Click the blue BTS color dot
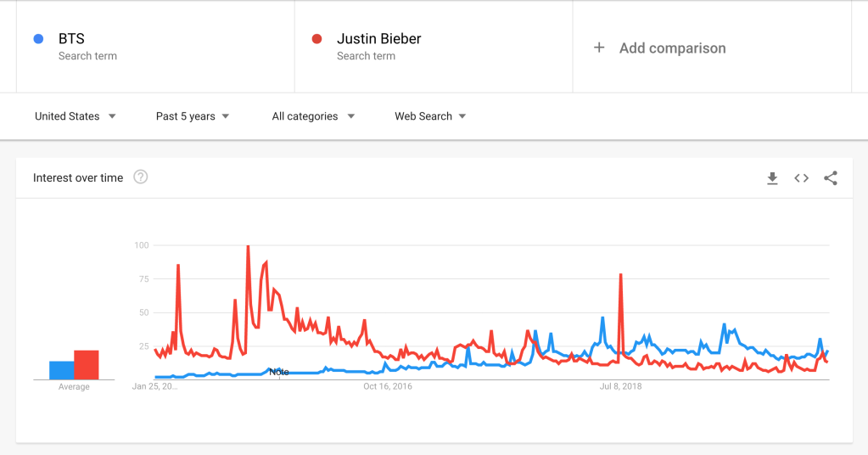Image resolution: width=868 pixels, height=455 pixels. pos(38,39)
